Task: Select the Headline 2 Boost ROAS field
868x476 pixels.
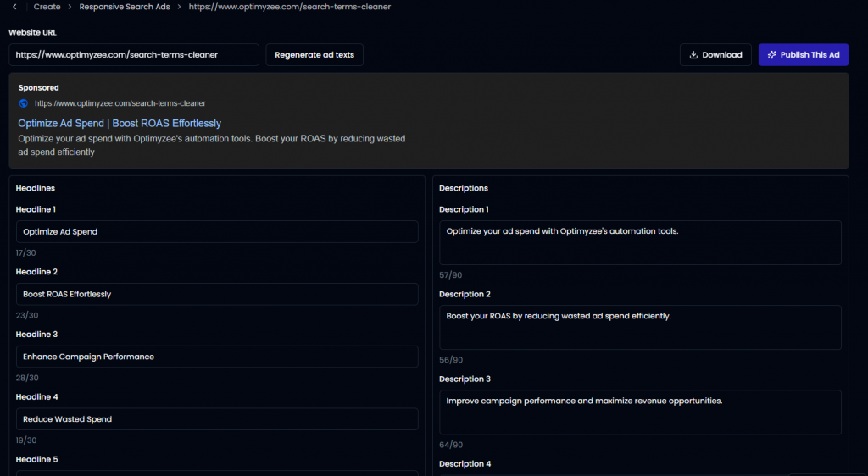Action: [x=217, y=295]
